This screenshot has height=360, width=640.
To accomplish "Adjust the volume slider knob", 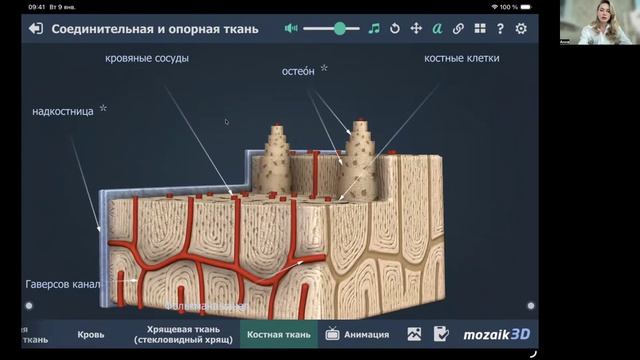I will coord(340,28).
